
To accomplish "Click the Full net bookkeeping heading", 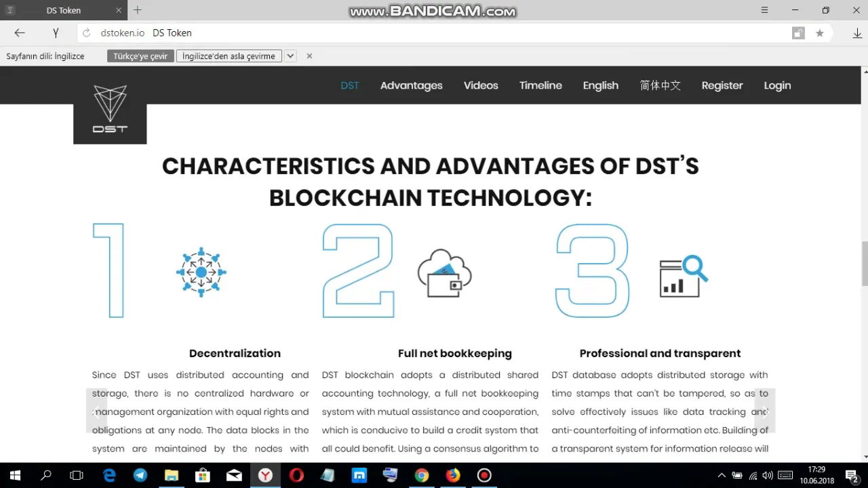I will [455, 353].
